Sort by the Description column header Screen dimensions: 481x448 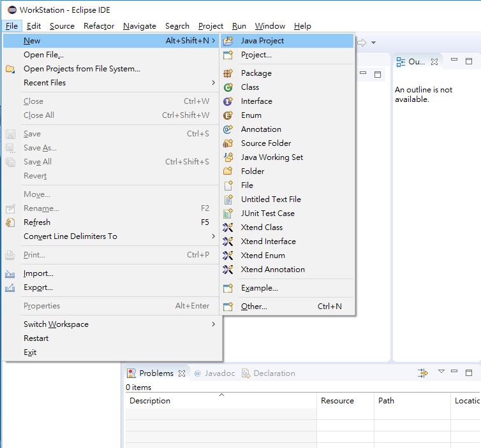[150, 401]
